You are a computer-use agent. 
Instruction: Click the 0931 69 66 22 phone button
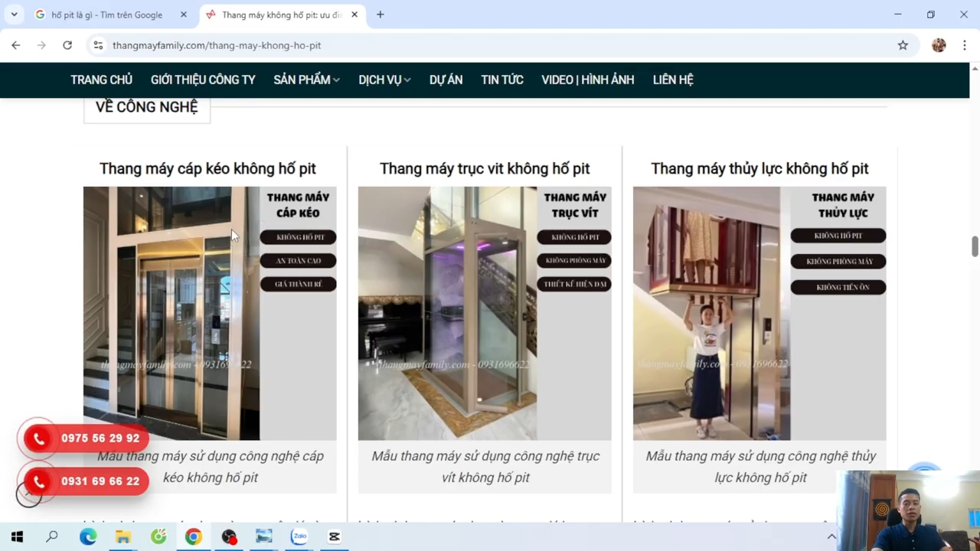click(x=86, y=481)
